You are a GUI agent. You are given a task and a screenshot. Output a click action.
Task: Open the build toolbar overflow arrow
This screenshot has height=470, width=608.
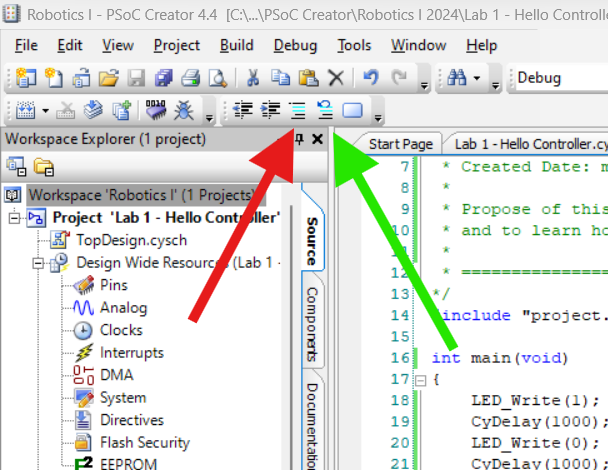pyautogui.click(x=209, y=118)
